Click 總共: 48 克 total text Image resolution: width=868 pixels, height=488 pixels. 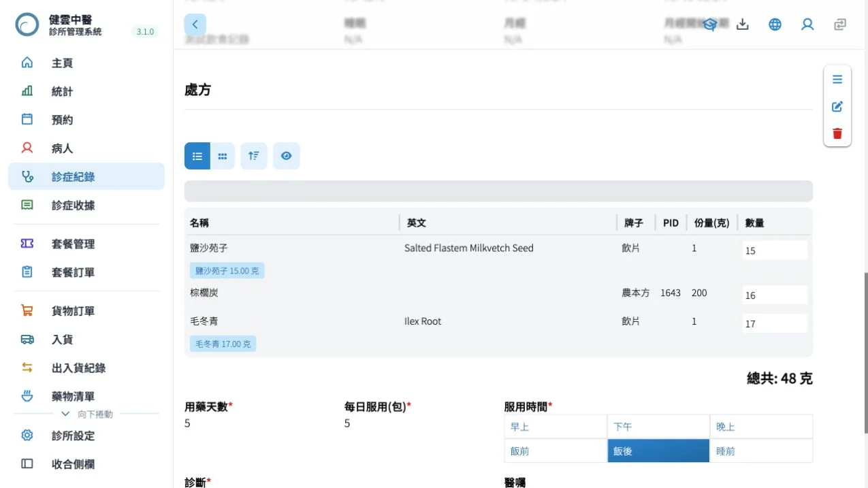pyautogui.click(x=779, y=378)
